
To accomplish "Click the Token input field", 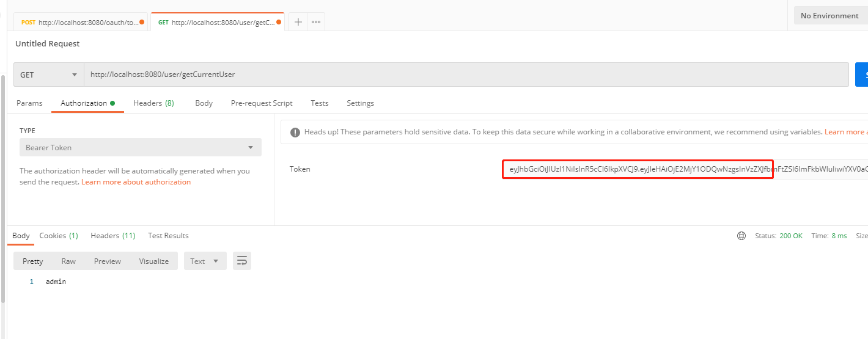I will coord(685,169).
